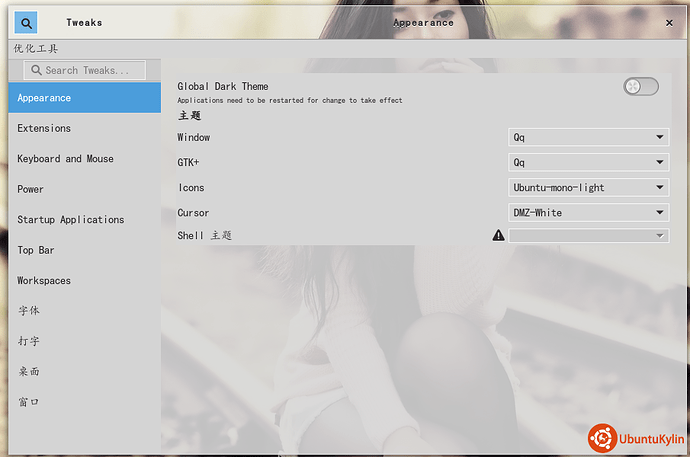Open the Window theme dropdown
This screenshot has width=690, height=457.
pos(588,137)
